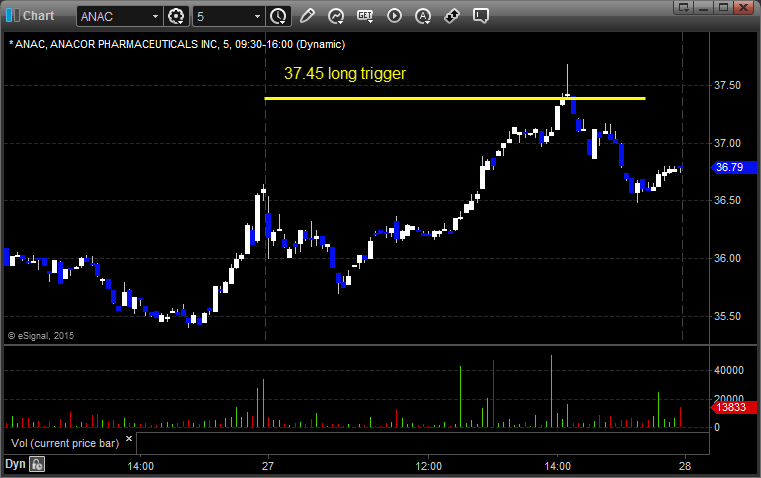Screen dimensions: 761x478
Task: Click the 28 date label on time axis
Action: 685,466
